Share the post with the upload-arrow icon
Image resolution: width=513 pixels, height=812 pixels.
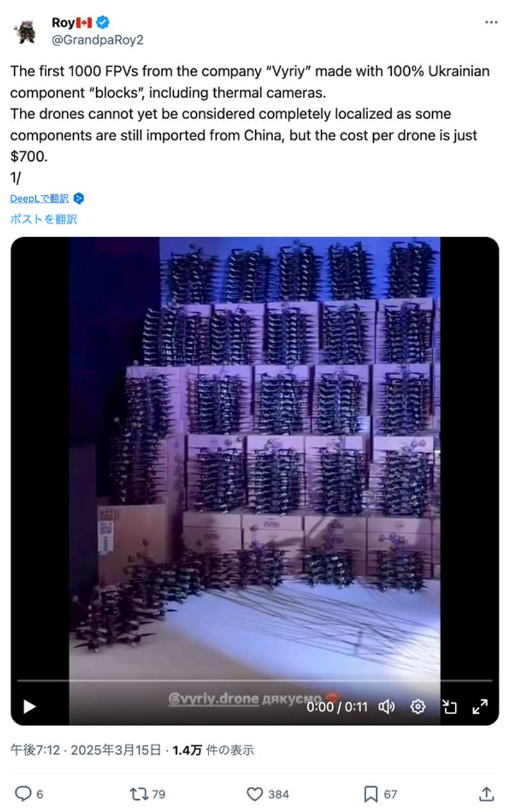coord(486,794)
